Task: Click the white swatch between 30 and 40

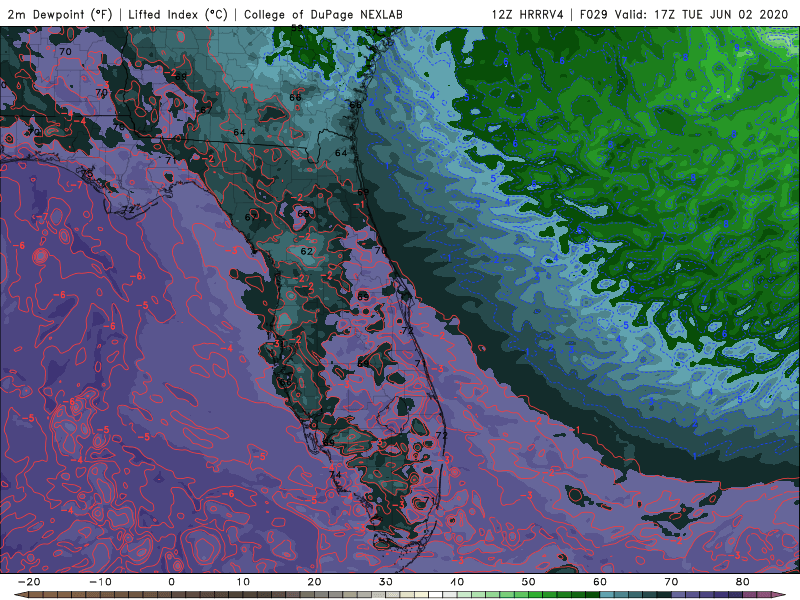Action: (x=436, y=595)
